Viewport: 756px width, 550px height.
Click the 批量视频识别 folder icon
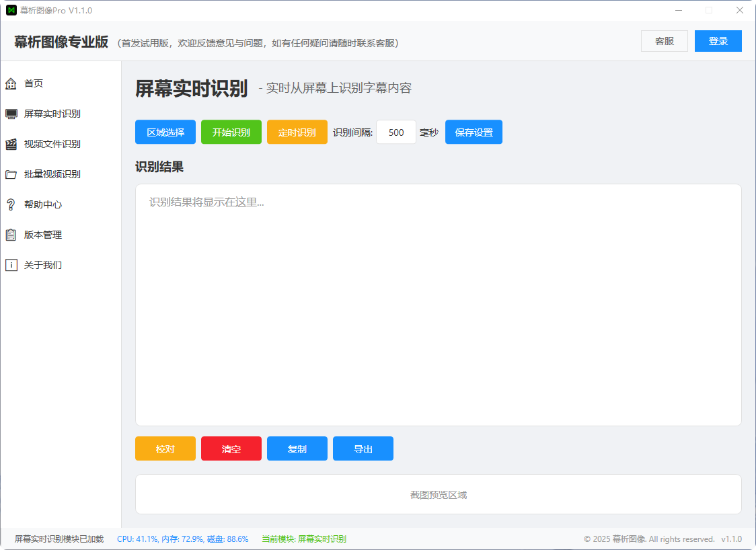11,174
